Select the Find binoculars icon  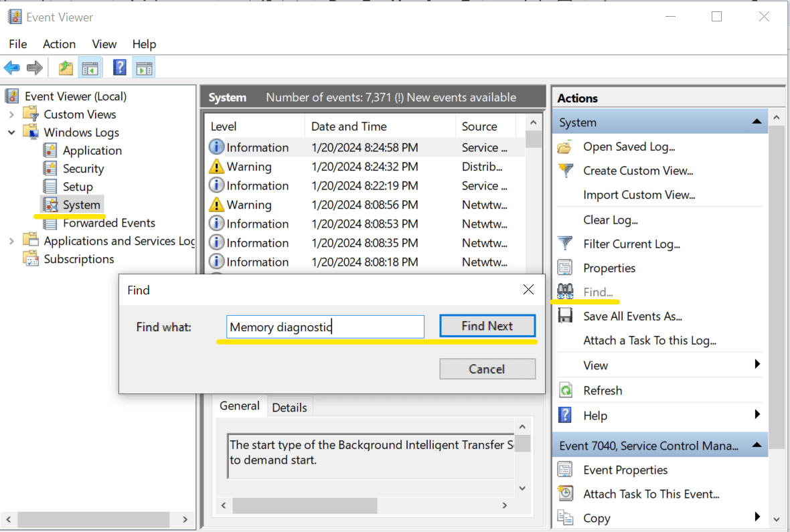pos(566,292)
